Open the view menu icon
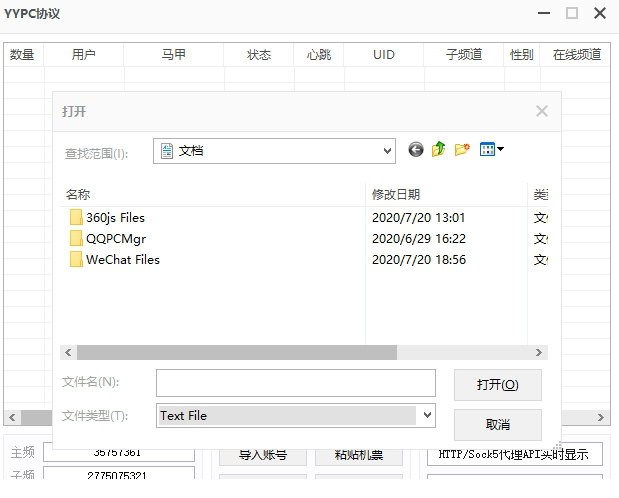 [491, 149]
